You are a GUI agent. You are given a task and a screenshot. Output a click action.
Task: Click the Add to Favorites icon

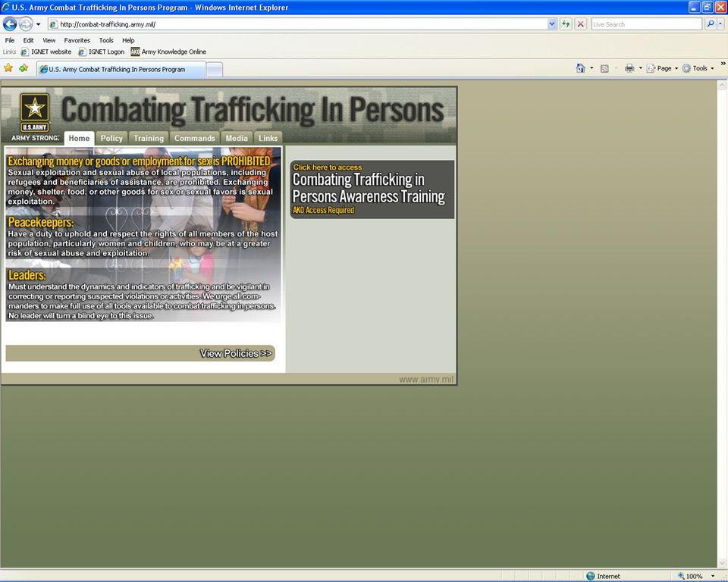(x=24, y=68)
